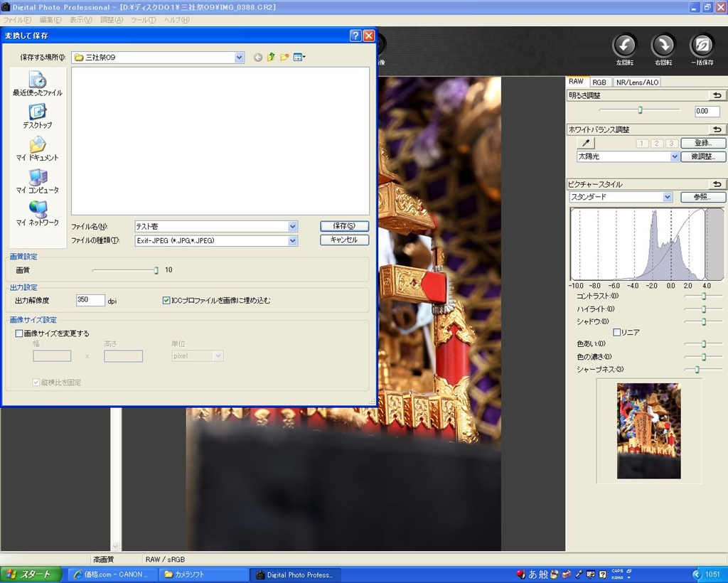Toggle the Linear (リニア) checkbox
728x583 pixels.
[x=616, y=332]
